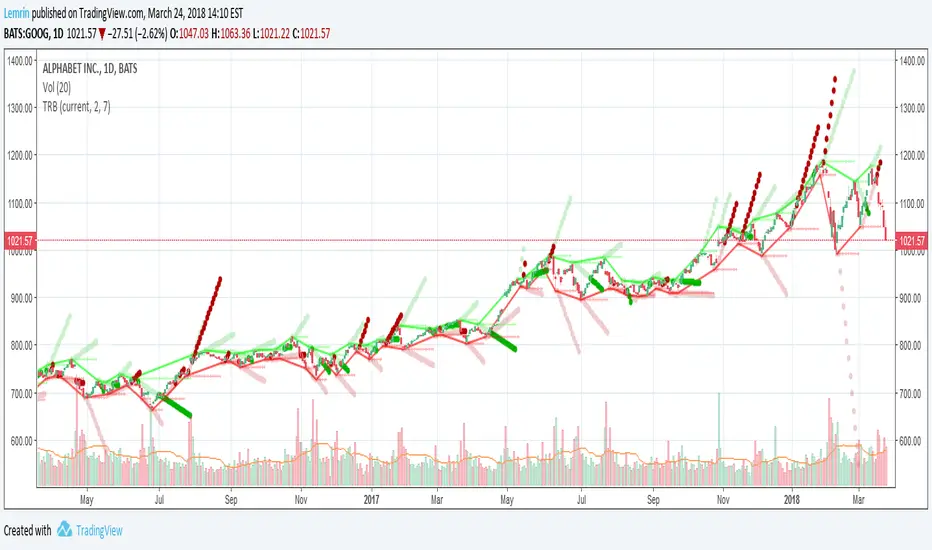Viewport: 932px width, 550px height.
Task: Click the H:1063.36 high value
Action: pos(231,33)
